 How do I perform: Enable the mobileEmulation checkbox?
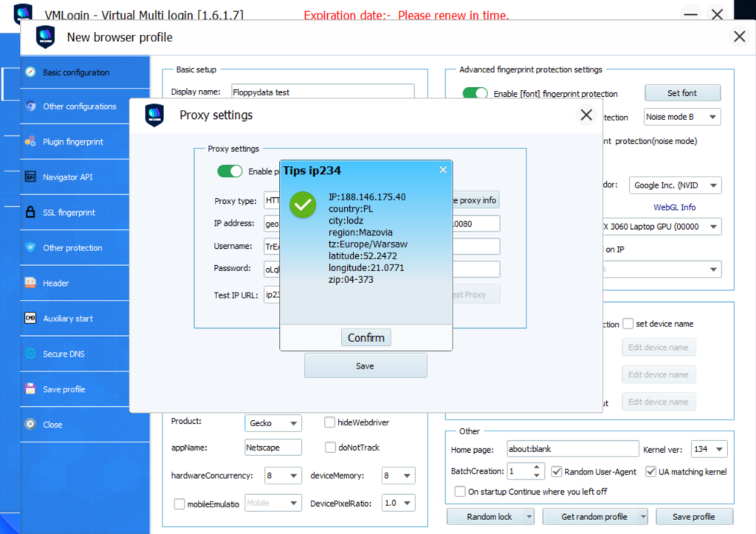pos(179,504)
